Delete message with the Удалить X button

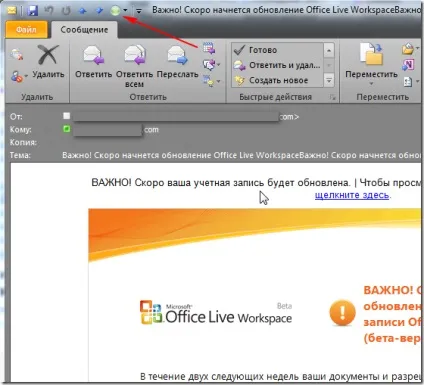pos(48,62)
